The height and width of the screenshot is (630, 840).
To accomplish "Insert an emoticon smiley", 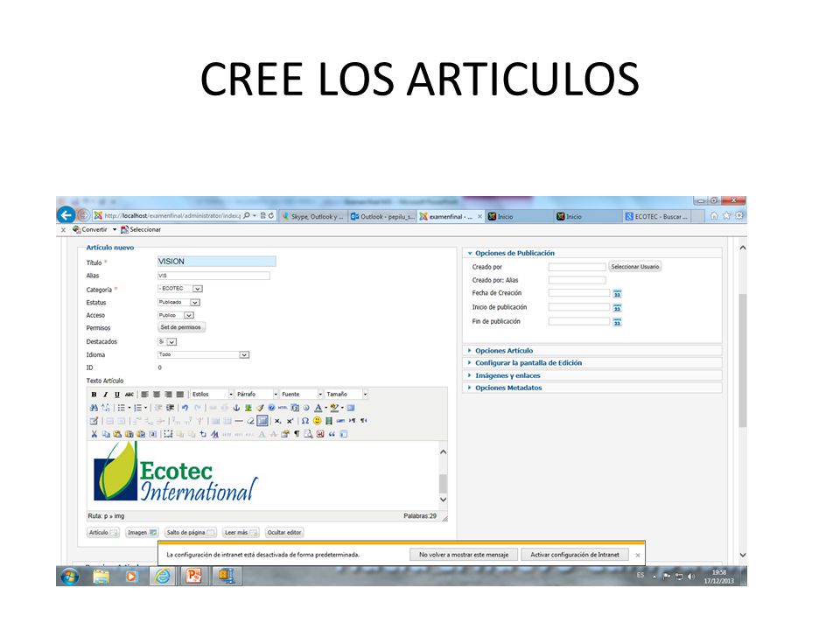I will (317, 421).
